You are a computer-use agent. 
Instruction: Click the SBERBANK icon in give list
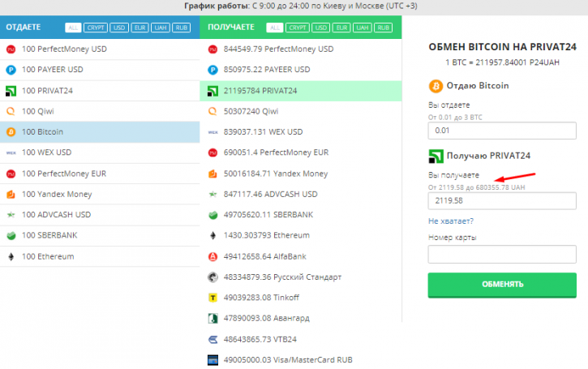point(11,235)
